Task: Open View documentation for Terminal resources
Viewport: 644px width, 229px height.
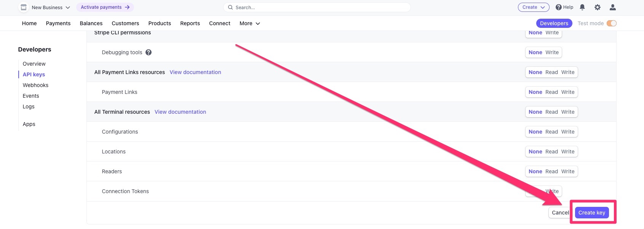Action: 180,112
